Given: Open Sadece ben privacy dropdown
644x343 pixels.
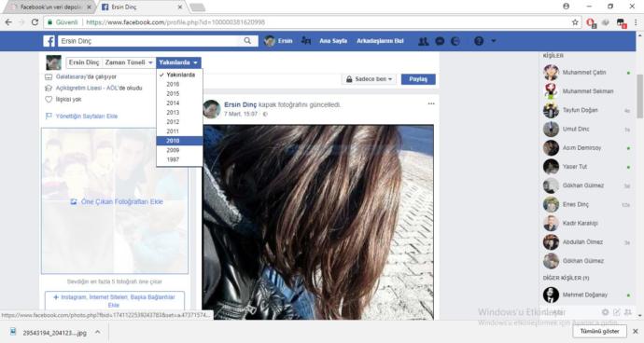Looking at the screenshot, I should tap(369, 79).
